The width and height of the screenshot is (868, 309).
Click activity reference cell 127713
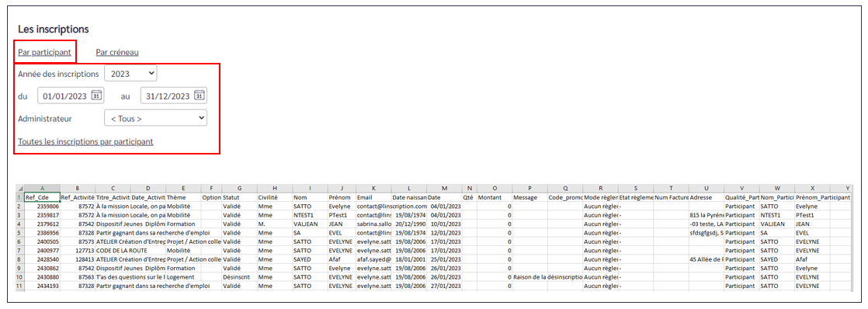pyautogui.click(x=78, y=250)
